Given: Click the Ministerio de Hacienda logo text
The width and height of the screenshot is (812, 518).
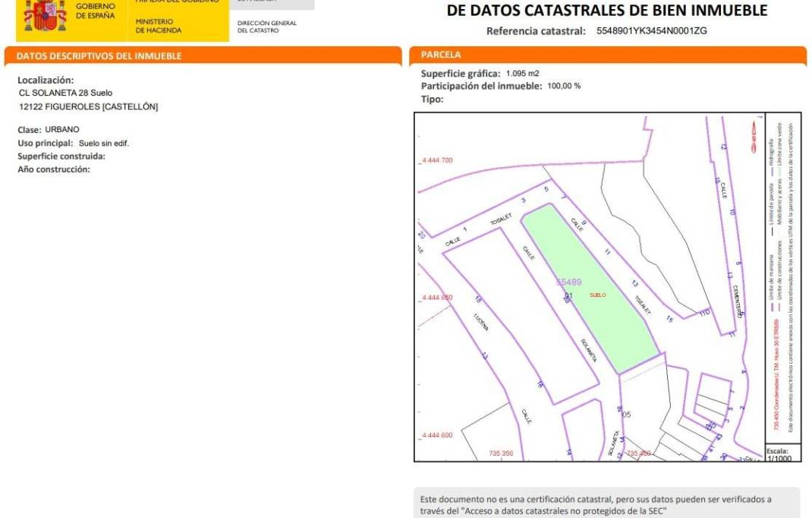Looking at the screenshot, I should tap(159, 26).
